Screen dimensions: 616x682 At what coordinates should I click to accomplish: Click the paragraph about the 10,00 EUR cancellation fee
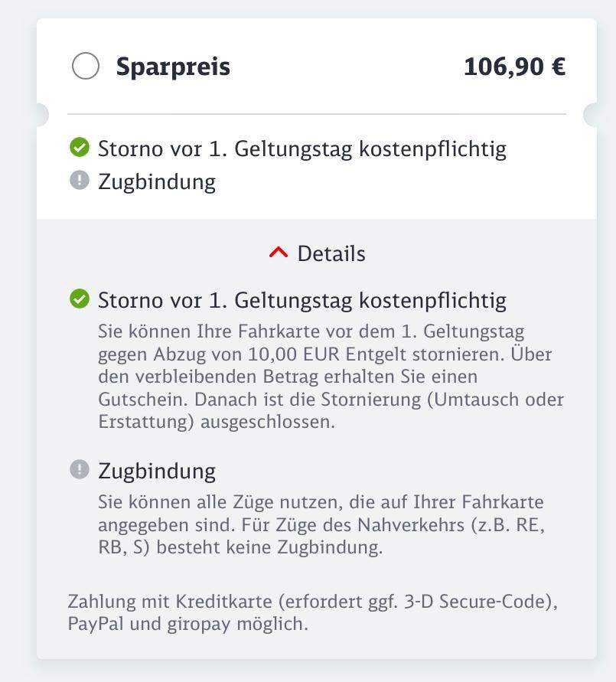click(x=329, y=377)
